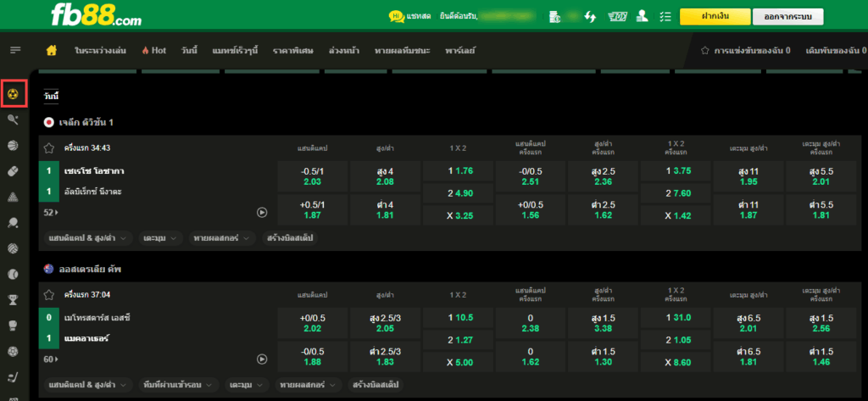Open การแข่งขันของฉัน 0 link
Screen dimensions: 868x401
(x=752, y=50)
